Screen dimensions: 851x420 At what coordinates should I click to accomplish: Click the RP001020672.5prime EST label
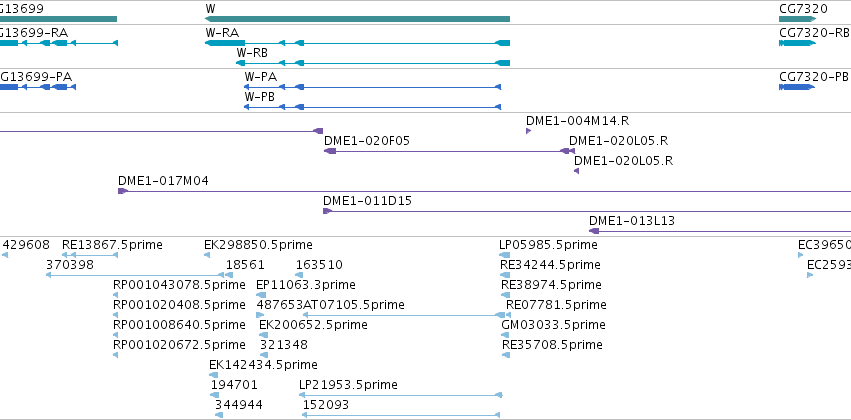pyautogui.click(x=180, y=346)
